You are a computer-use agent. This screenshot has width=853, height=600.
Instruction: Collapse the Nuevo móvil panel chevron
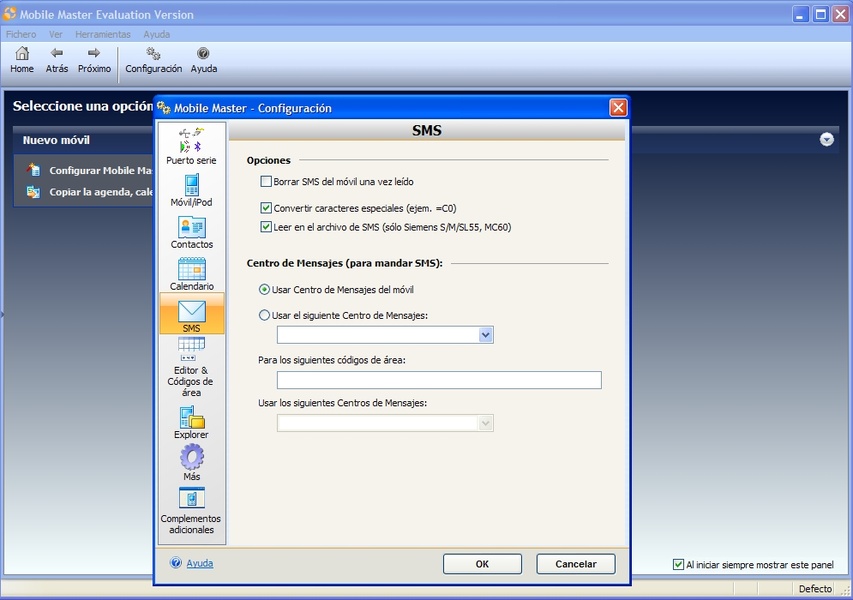pyautogui.click(x=827, y=140)
